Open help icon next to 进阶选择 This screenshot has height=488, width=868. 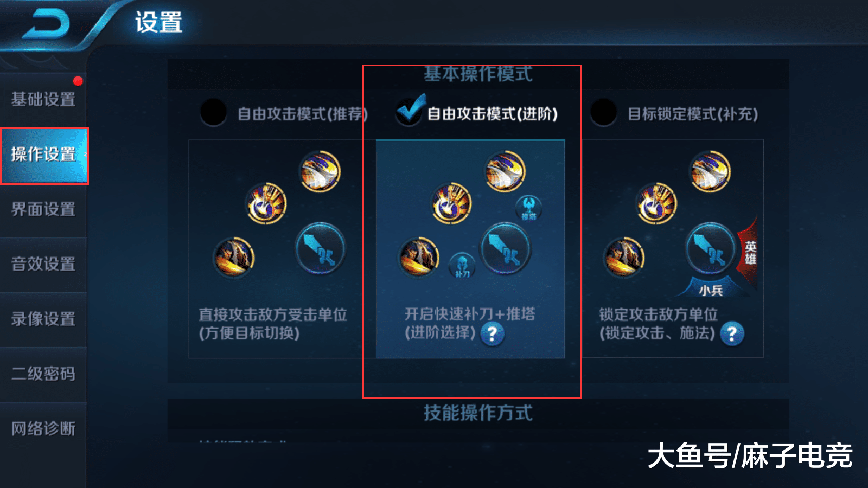(493, 334)
